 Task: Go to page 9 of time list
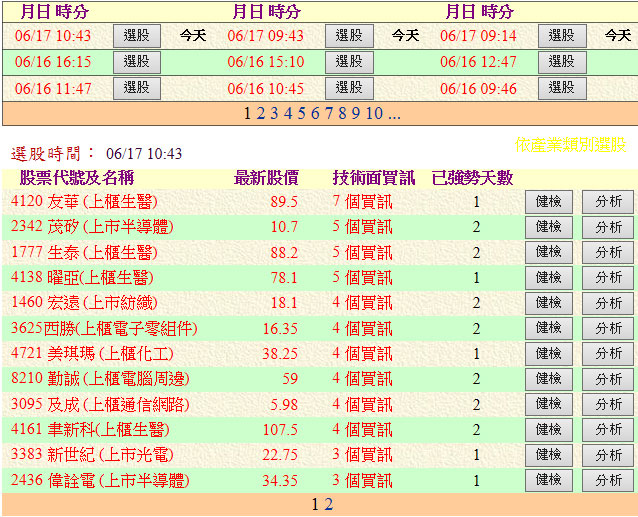click(x=356, y=113)
